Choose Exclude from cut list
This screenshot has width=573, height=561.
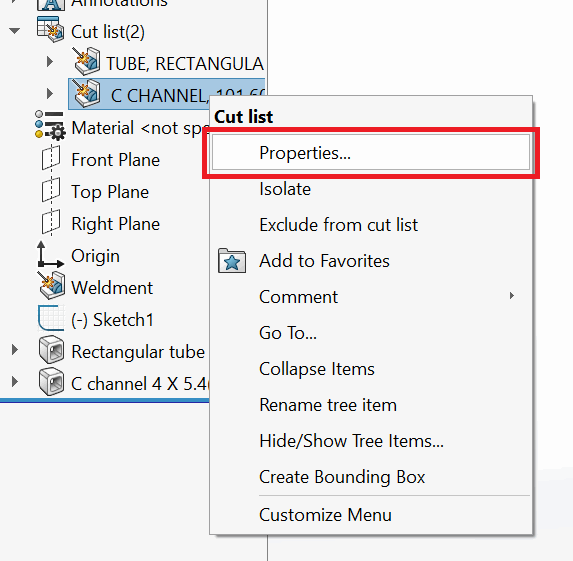tap(338, 225)
